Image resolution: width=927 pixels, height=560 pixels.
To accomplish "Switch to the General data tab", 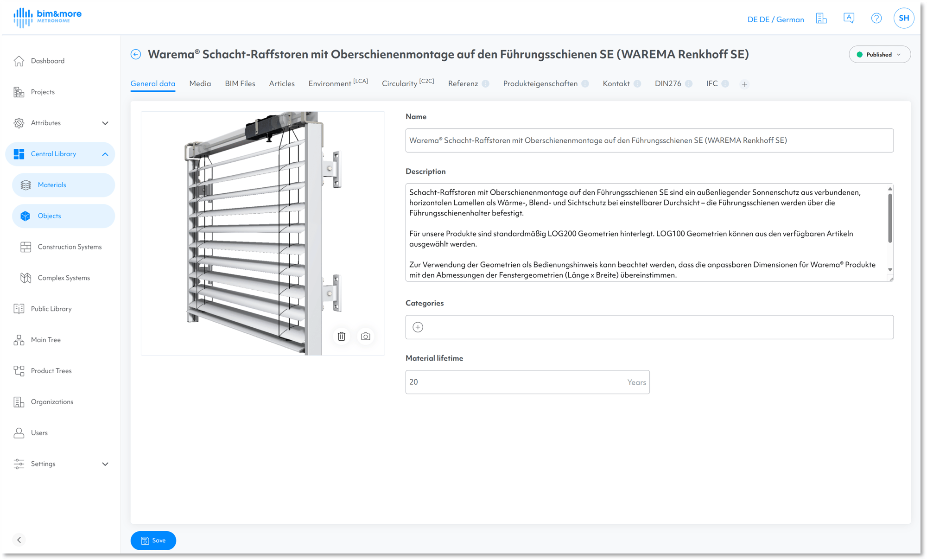I will pyautogui.click(x=152, y=84).
